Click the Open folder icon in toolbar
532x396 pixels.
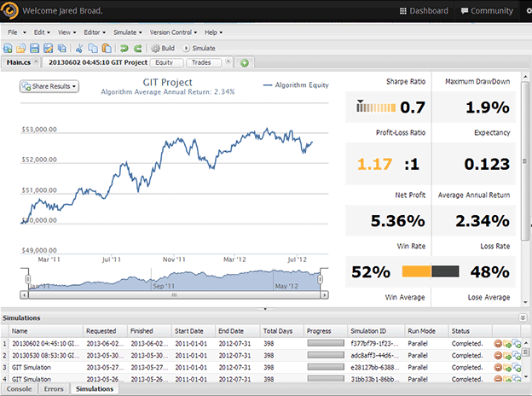pos(22,49)
